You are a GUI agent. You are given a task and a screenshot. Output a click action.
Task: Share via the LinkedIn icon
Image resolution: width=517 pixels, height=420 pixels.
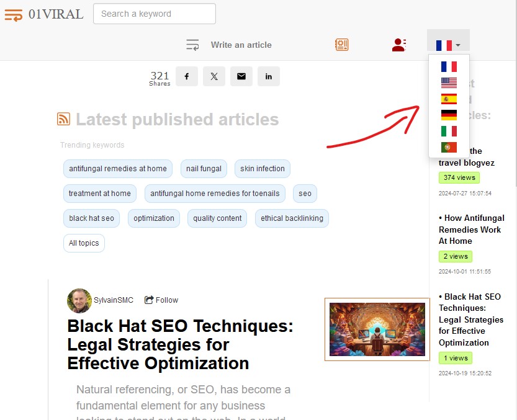(x=269, y=76)
